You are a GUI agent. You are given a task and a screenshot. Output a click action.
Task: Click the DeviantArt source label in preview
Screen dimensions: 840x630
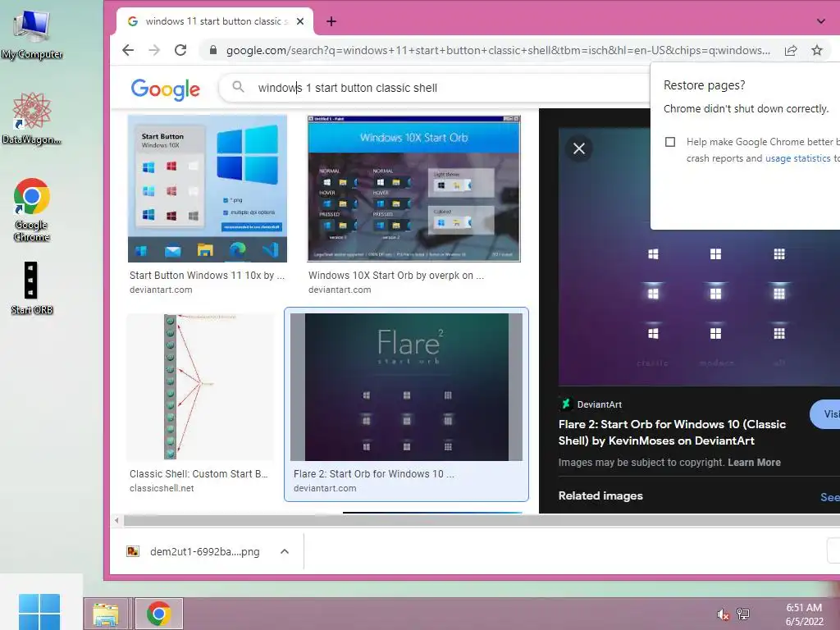click(x=599, y=404)
